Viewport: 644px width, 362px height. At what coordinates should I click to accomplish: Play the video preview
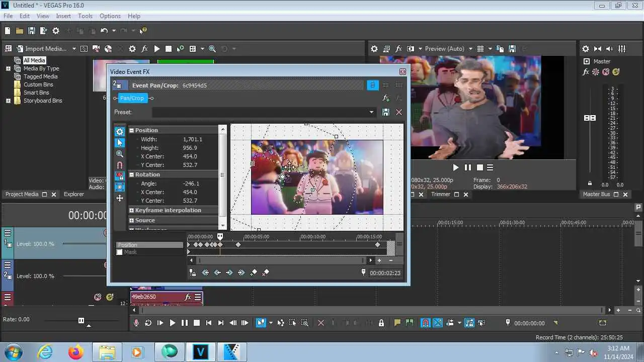pyautogui.click(x=456, y=167)
